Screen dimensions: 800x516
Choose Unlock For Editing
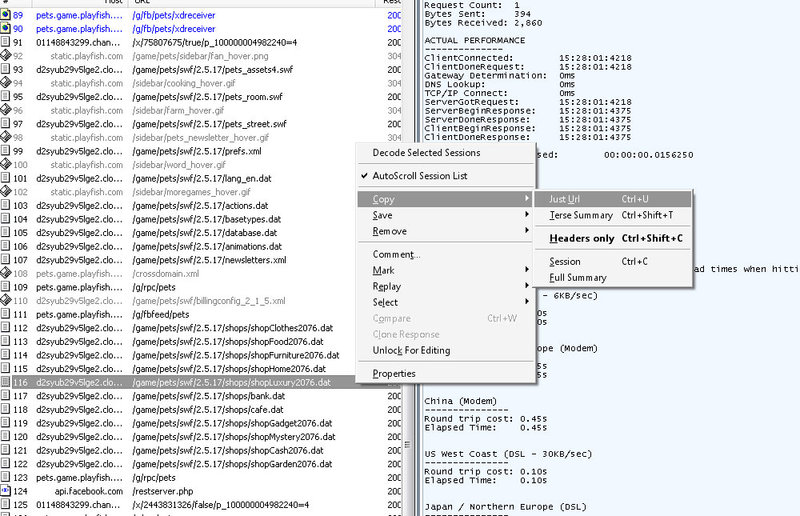point(446,350)
